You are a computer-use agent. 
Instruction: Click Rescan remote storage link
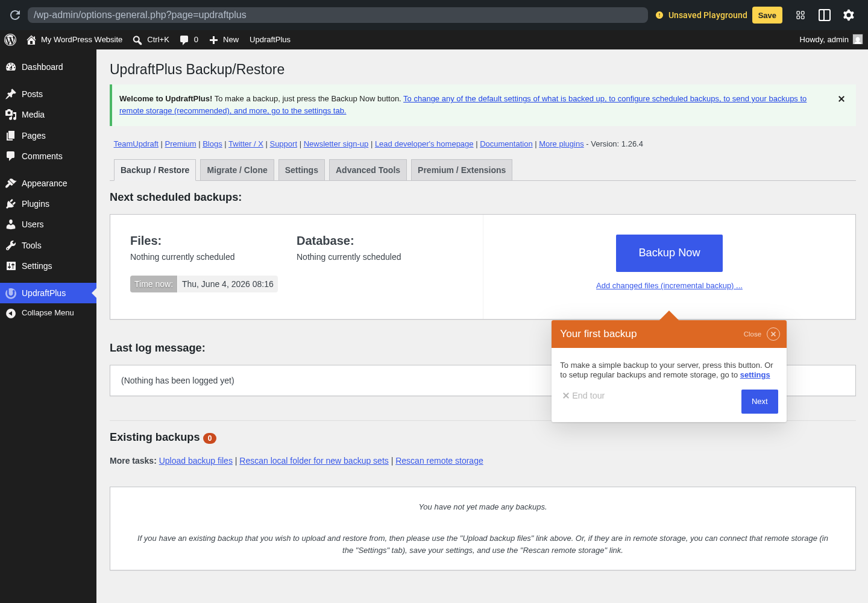(x=439, y=461)
